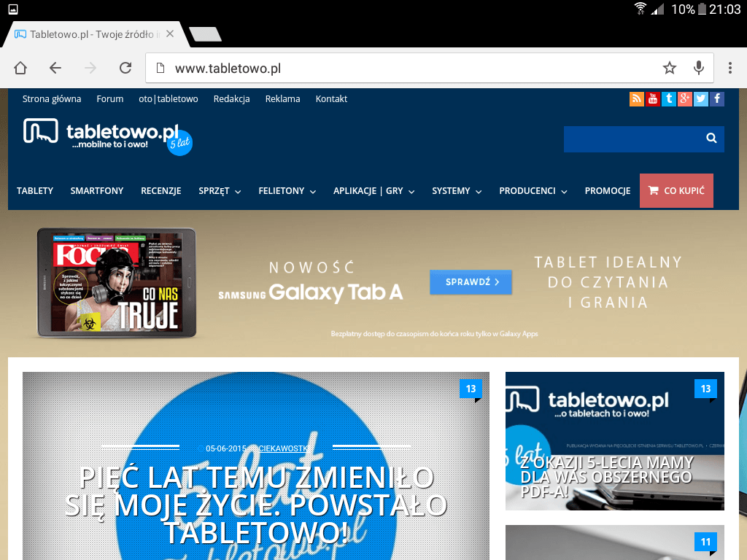Tap the URL address bar
The width and height of the screenshot is (747, 560).
[x=429, y=68]
